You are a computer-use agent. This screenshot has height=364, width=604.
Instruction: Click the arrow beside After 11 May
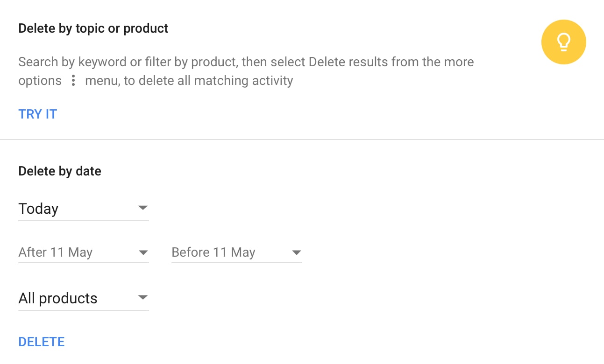143,253
